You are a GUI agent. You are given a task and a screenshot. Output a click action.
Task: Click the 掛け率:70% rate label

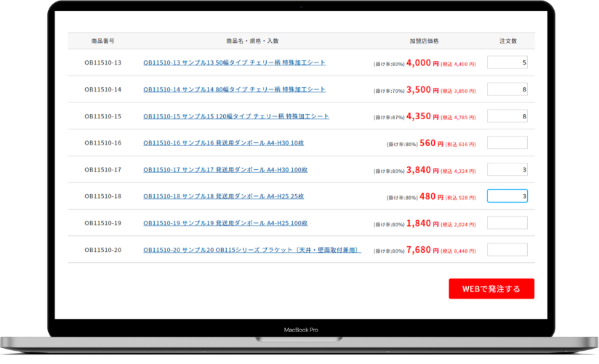389,91
